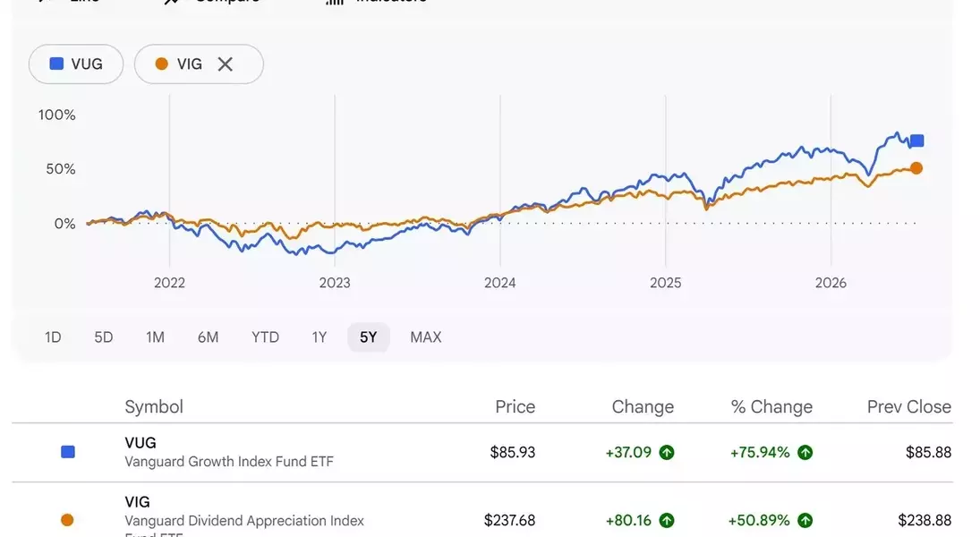Click VUG change value +37.09

point(628,453)
